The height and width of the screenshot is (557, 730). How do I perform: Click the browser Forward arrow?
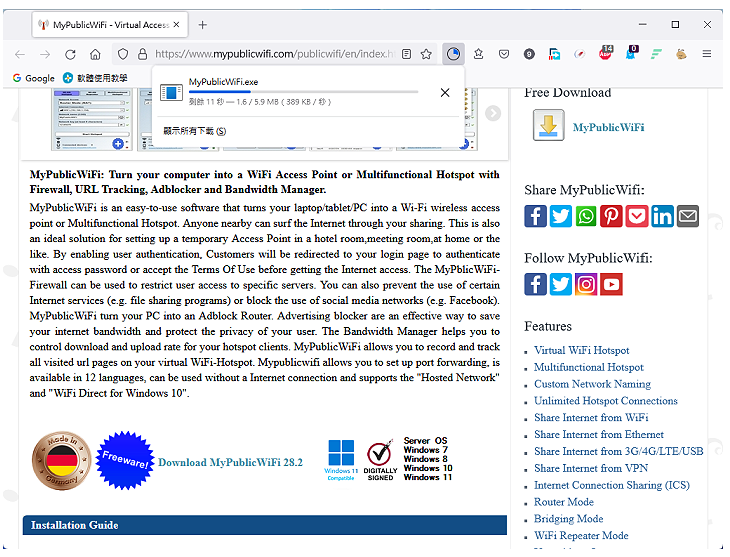coord(45,54)
